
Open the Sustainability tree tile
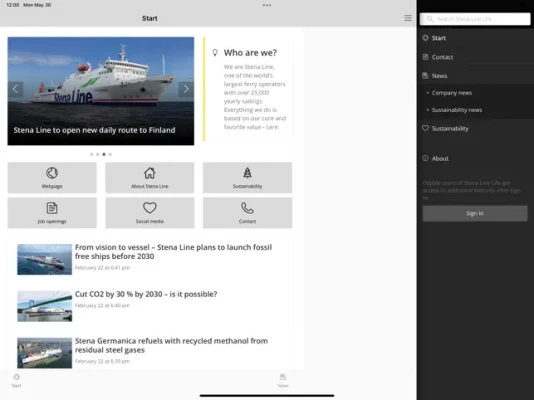247,177
